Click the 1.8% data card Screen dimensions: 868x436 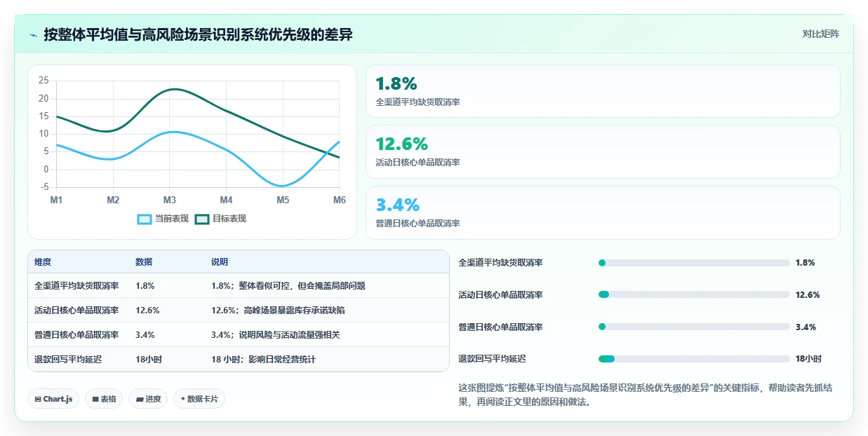coord(603,91)
